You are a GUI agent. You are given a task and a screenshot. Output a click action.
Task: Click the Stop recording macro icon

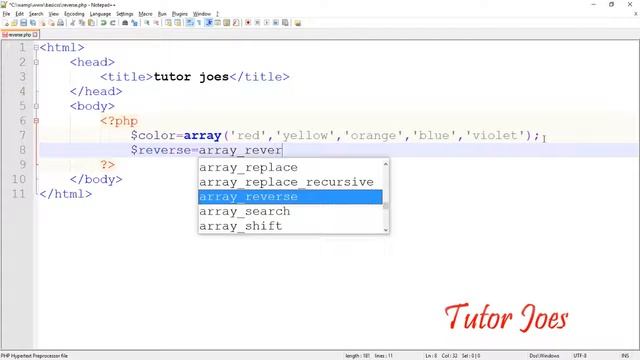257,23
